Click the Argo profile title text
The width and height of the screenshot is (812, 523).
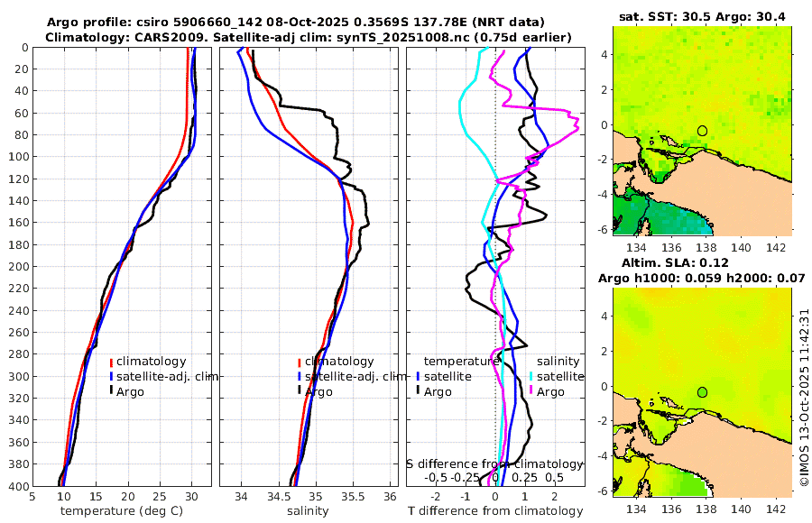[x=296, y=23]
